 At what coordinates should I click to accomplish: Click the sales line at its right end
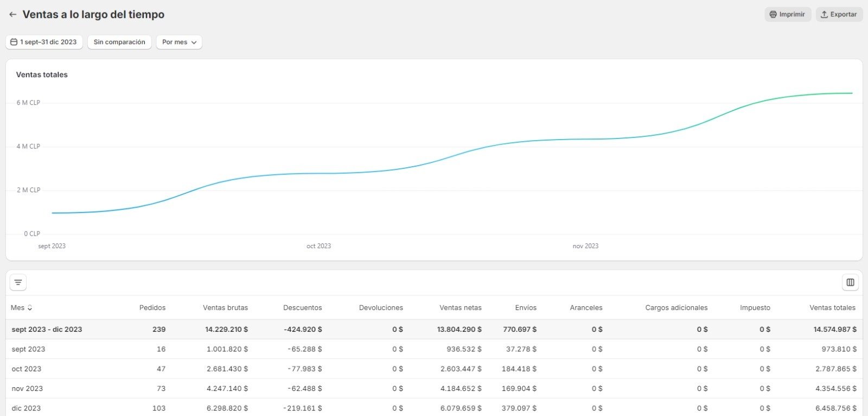pos(851,93)
